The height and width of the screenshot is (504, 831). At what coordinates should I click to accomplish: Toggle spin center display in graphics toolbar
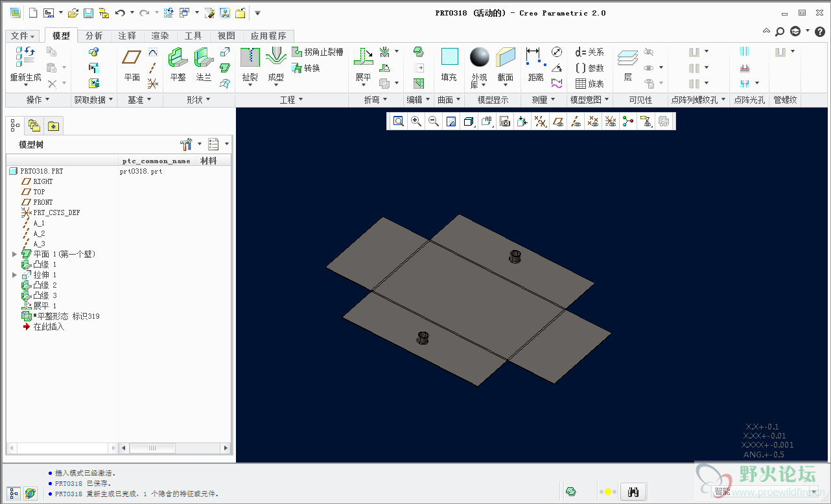[627, 121]
